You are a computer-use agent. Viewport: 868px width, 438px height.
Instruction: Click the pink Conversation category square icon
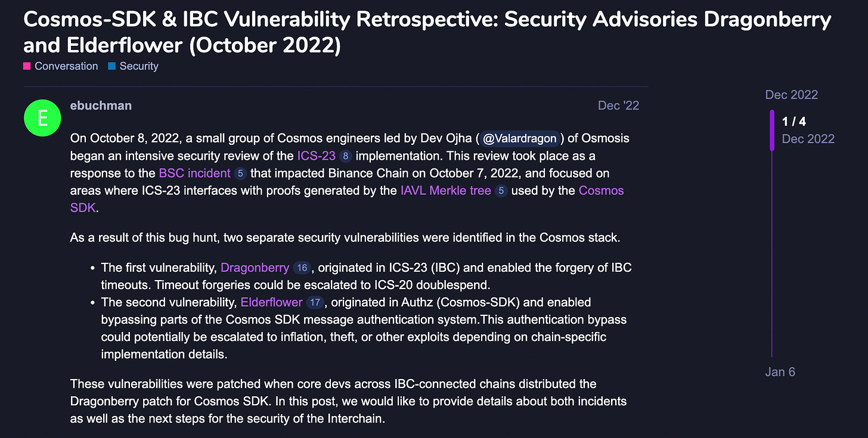coord(26,66)
